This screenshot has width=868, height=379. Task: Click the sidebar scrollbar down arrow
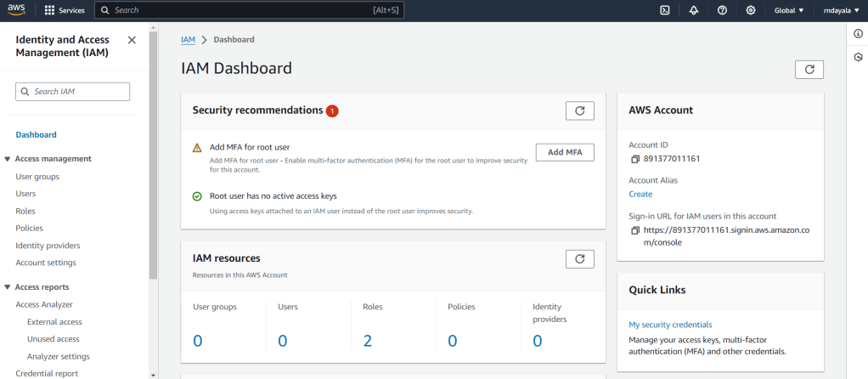tap(154, 375)
